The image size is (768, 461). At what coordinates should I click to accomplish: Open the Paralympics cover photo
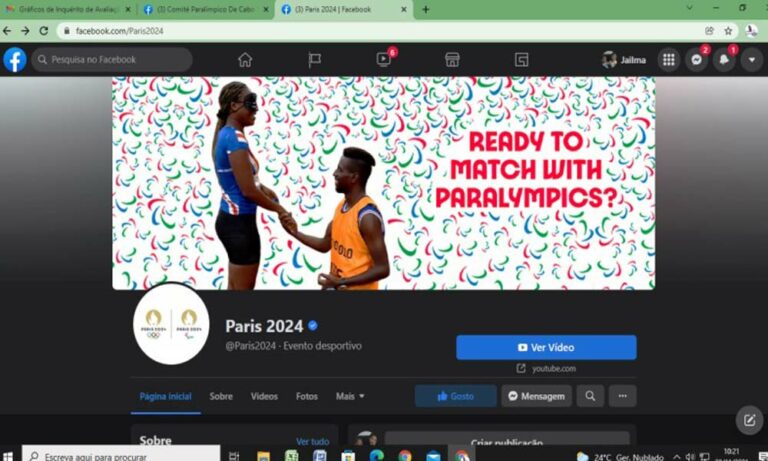point(384,183)
